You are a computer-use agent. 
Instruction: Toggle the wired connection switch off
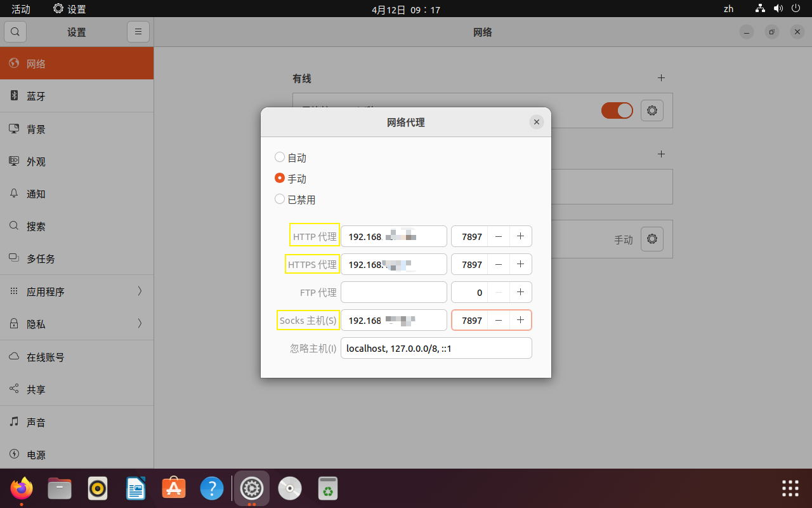[617, 110]
